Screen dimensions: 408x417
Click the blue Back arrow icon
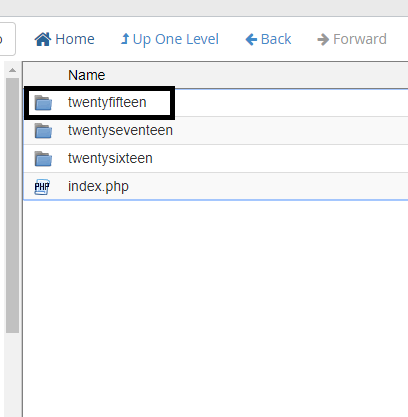coord(251,39)
